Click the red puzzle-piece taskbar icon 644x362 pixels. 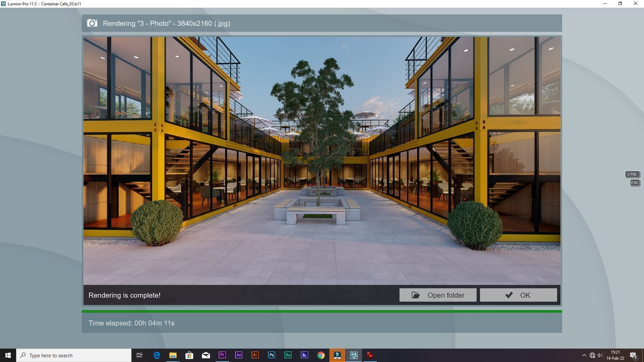[x=370, y=355]
